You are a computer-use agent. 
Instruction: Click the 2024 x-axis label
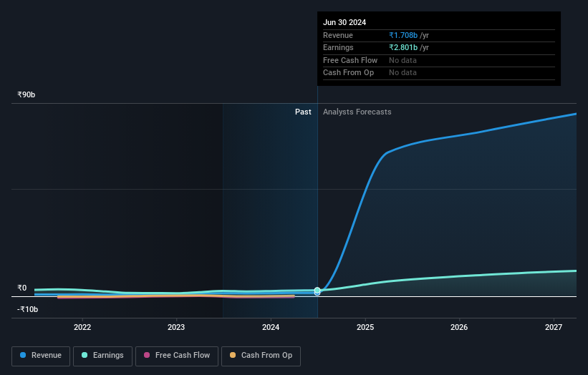click(271, 328)
